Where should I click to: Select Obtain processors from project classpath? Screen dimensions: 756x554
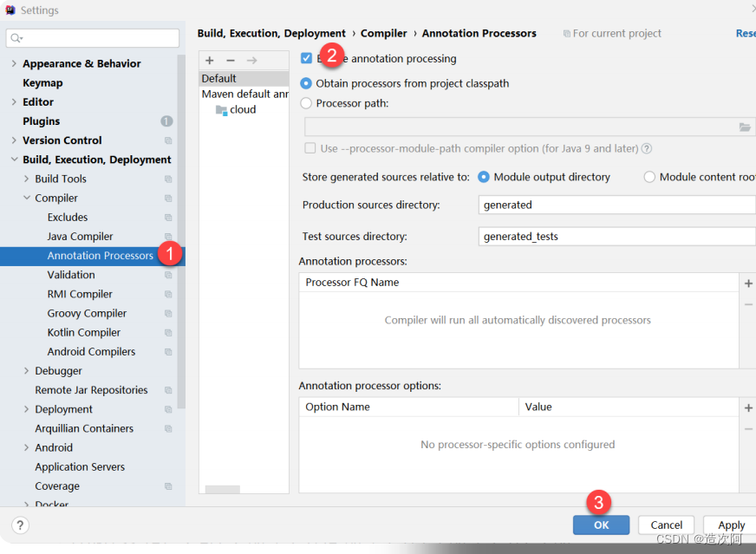(x=306, y=83)
